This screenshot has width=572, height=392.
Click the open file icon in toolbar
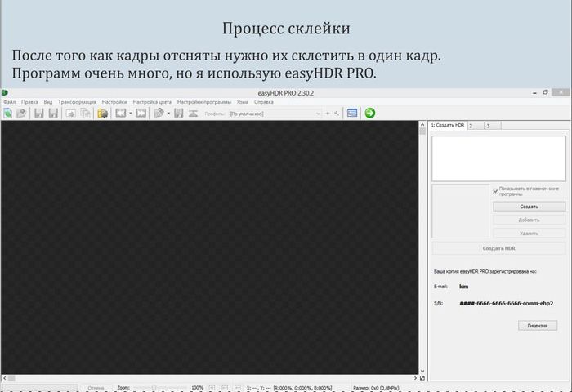[x=20, y=114]
